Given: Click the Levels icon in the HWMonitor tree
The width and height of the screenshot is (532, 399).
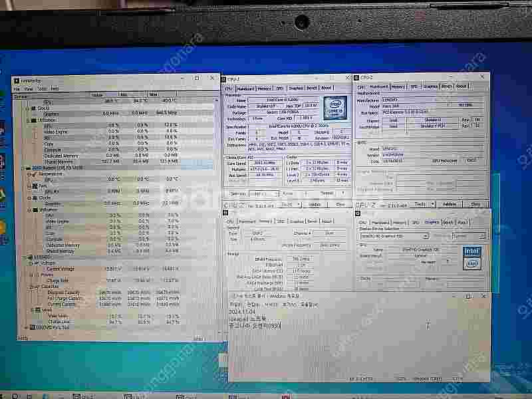Looking at the screenshot, I should 38,310.
